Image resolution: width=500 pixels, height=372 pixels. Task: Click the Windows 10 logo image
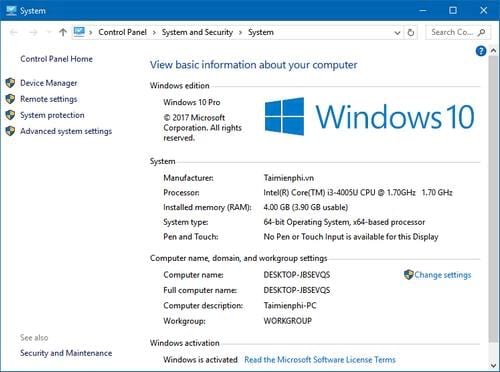(369, 116)
